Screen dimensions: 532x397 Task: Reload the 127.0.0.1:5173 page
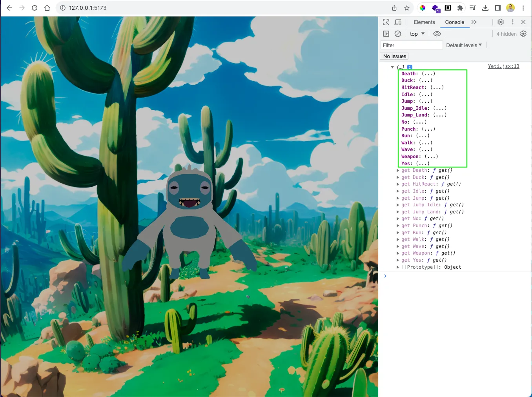[35, 8]
